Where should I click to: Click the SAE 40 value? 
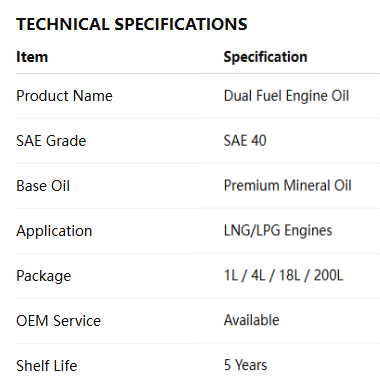click(245, 141)
